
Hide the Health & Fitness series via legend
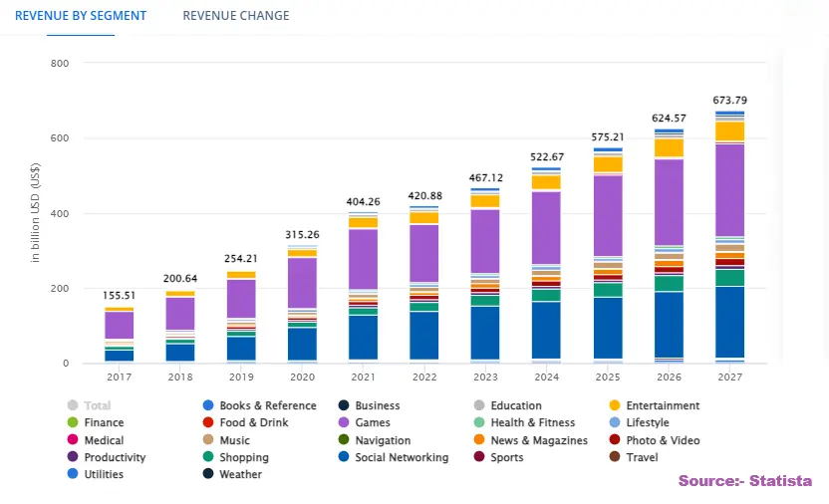524,422
